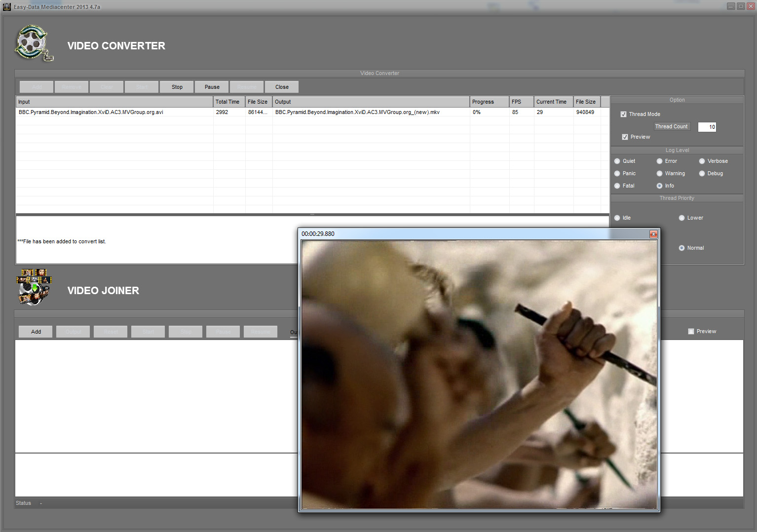This screenshot has width=757, height=532.
Task: Select the Quiet log level
Action: click(x=617, y=161)
